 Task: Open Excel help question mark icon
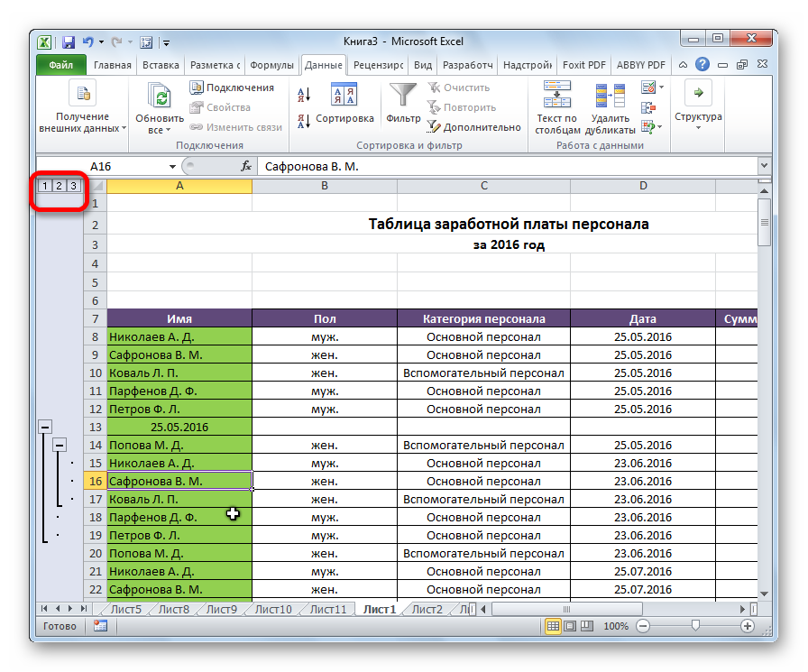tap(702, 65)
